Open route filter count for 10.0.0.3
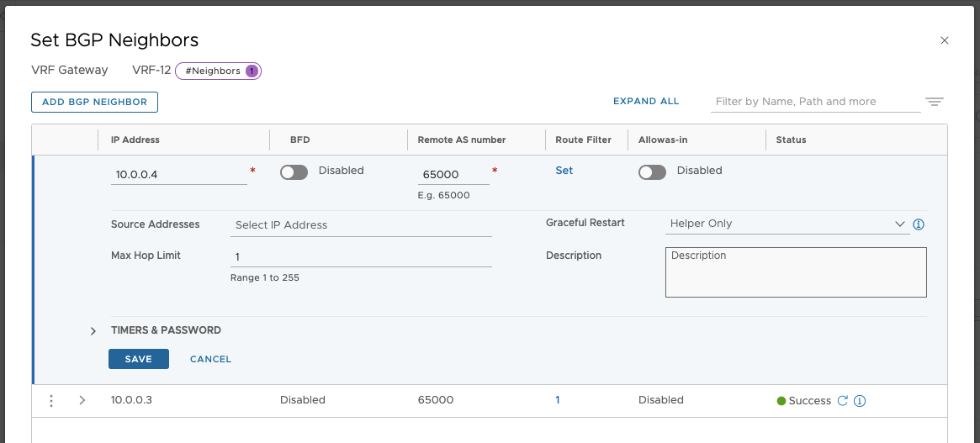 click(x=557, y=400)
